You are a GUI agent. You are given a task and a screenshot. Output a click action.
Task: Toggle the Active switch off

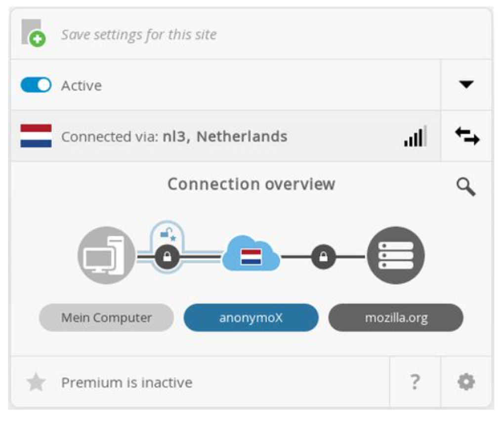click(x=36, y=85)
